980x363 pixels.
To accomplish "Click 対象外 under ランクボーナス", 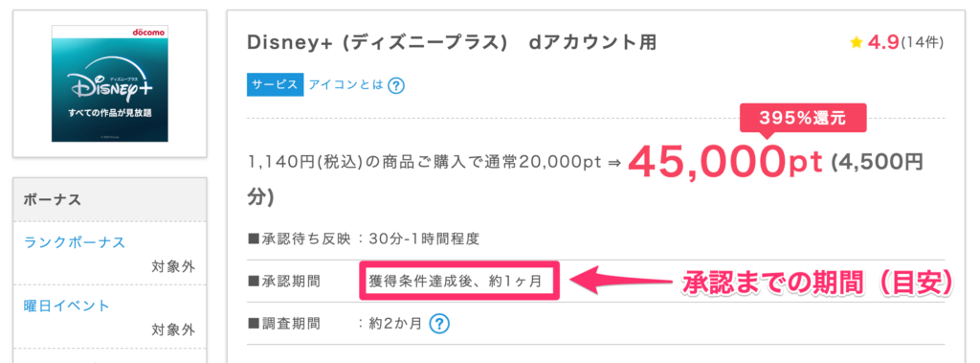I will 173,266.
